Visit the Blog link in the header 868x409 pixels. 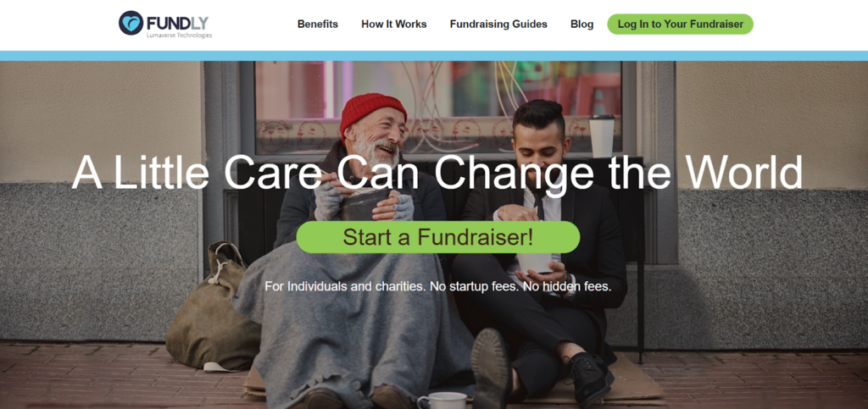pos(581,25)
